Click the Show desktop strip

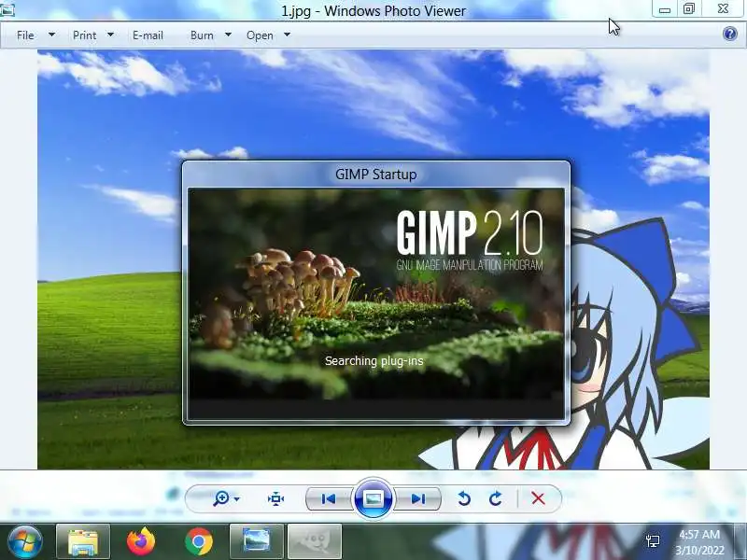pyautogui.click(x=740, y=541)
